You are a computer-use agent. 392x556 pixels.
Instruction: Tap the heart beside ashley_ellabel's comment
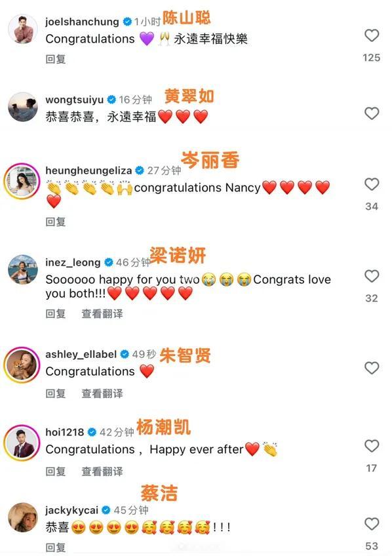click(x=372, y=368)
